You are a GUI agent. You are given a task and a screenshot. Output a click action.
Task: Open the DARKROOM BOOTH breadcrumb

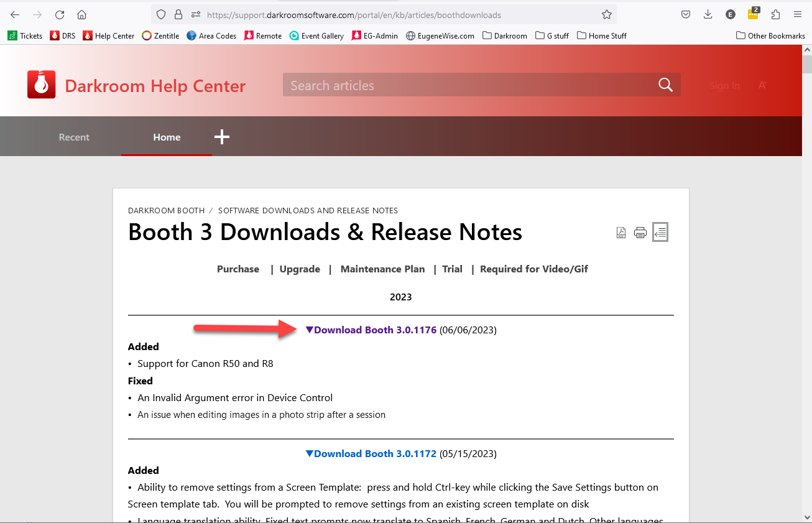pyautogui.click(x=166, y=210)
